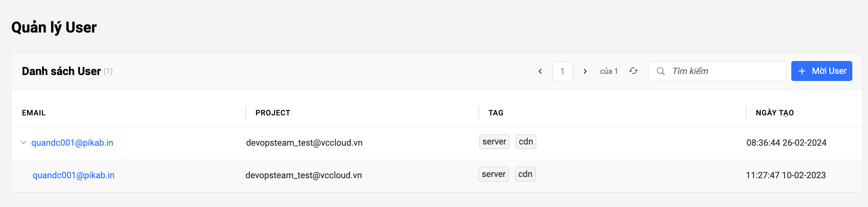Screen dimensions: 868x207
Task: Select the server tag in first row
Action: click(494, 142)
